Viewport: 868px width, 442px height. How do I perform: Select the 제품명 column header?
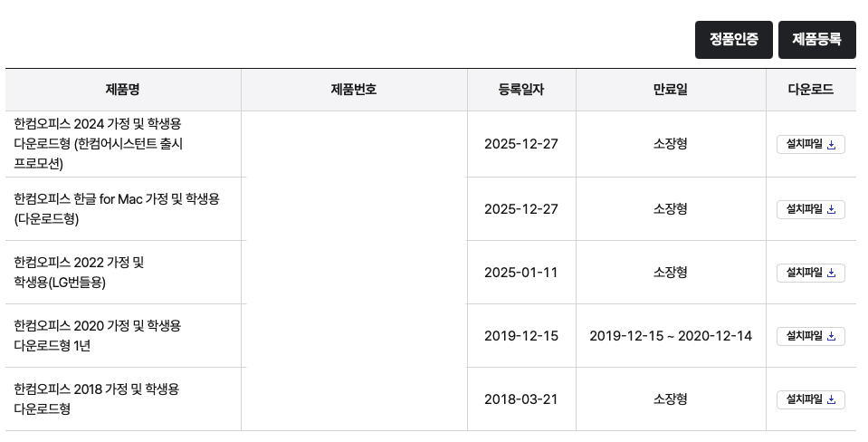pos(123,90)
